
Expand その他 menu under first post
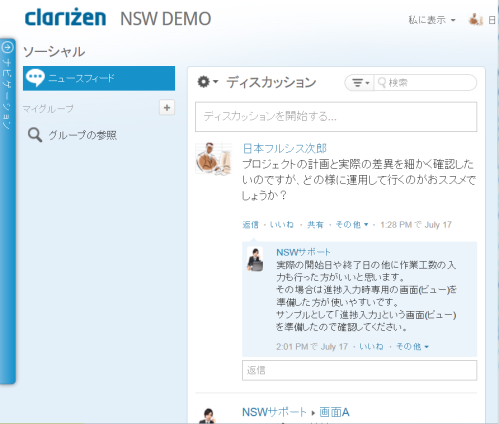[x=352, y=225]
